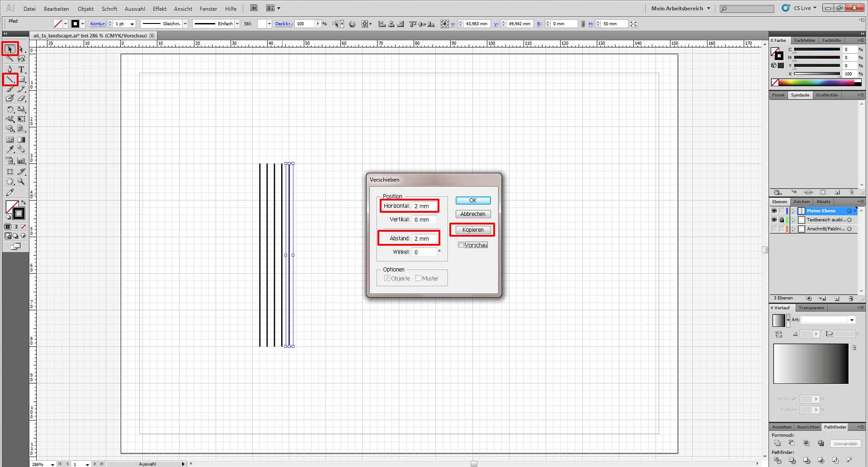Expand the Meine Ebene layer contents

[x=793, y=211]
